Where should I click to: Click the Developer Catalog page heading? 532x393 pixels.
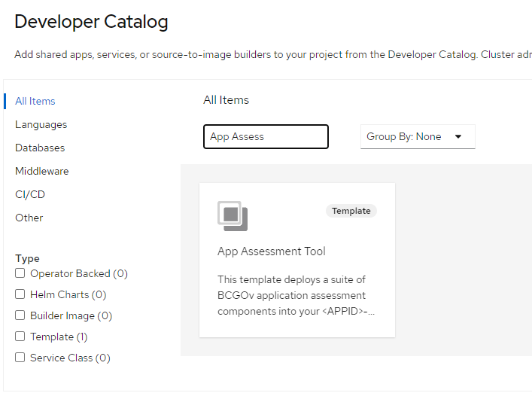[91, 22]
